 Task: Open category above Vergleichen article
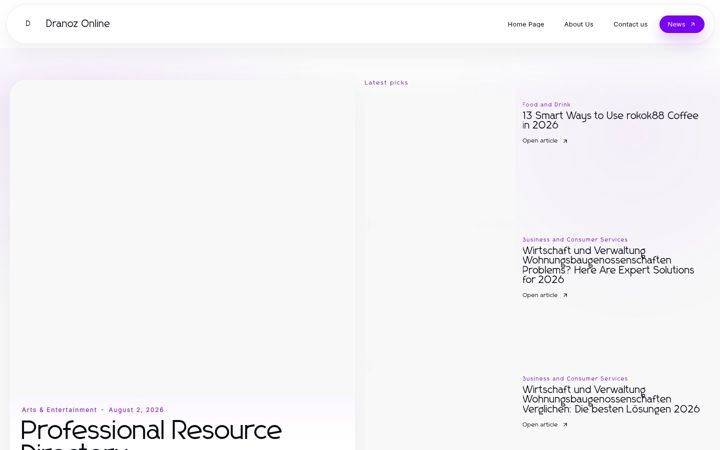pyautogui.click(x=575, y=379)
